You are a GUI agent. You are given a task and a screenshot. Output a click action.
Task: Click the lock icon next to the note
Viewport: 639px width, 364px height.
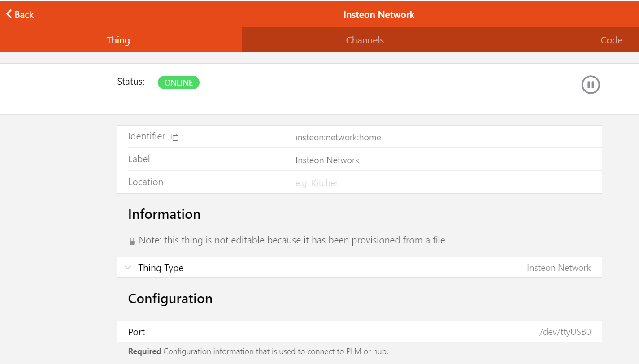(131, 240)
